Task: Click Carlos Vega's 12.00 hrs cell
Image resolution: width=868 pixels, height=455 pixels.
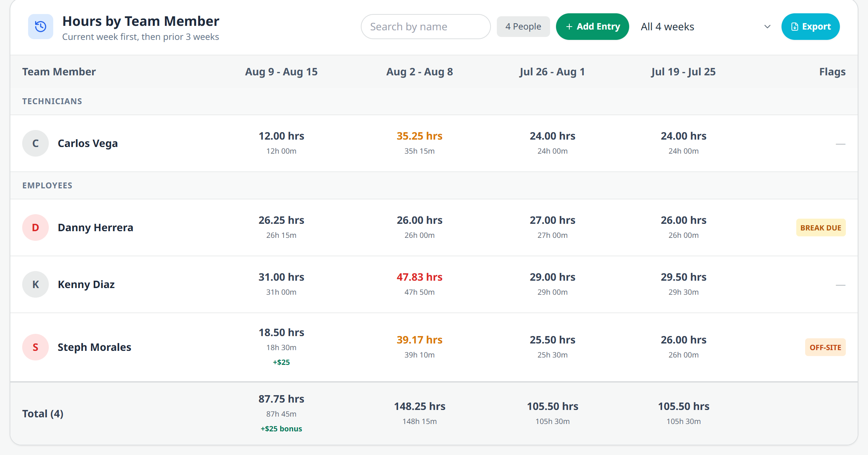Action: (281, 136)
